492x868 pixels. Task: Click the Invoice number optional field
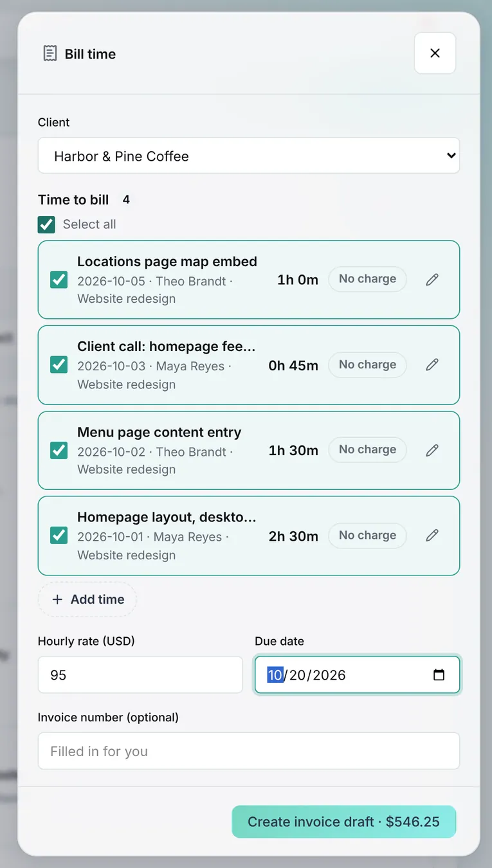tap(249, 751)
